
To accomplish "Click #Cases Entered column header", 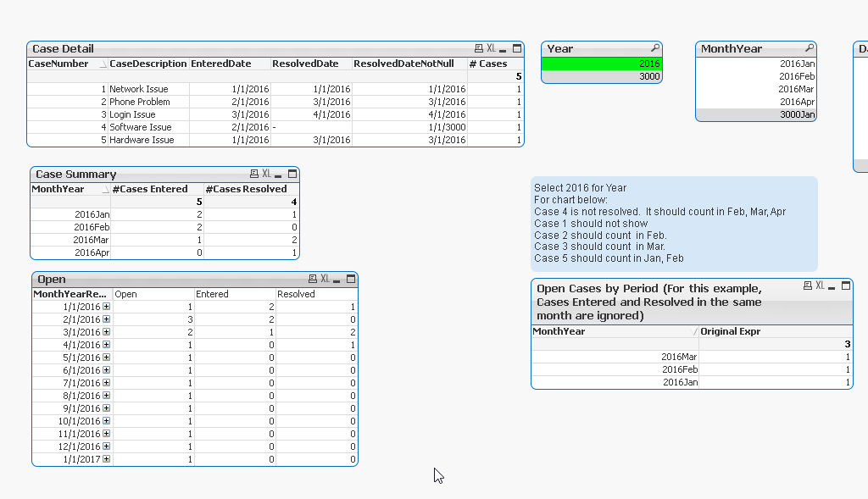I will click(157, 189).
